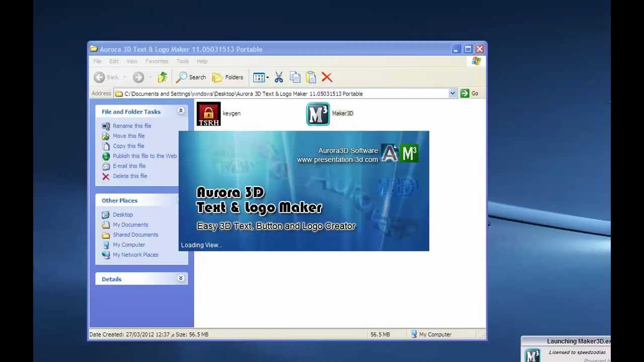Choose Publish this file to the Web

point(145,156)
